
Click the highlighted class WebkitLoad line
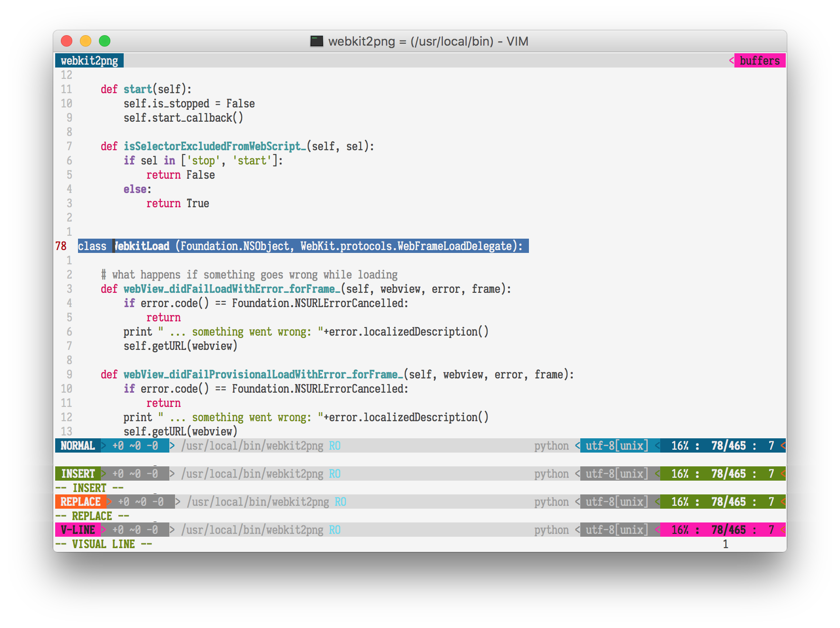(x=303, y=246)
